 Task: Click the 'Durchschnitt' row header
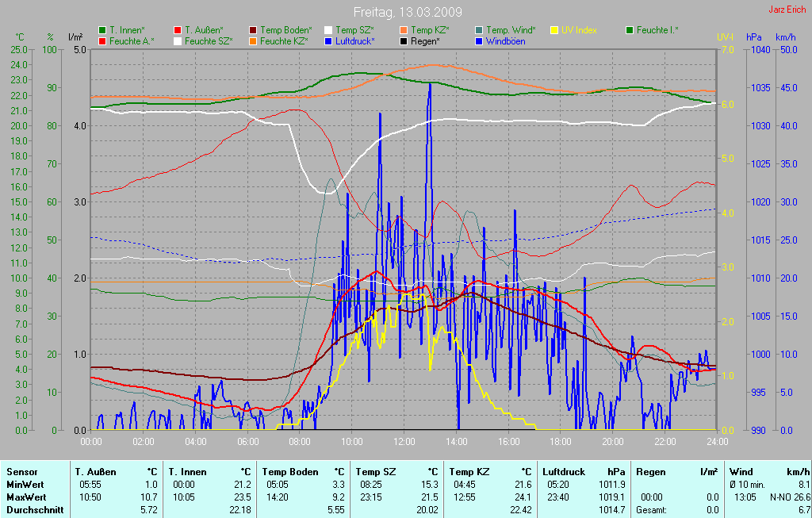point(35,510)
